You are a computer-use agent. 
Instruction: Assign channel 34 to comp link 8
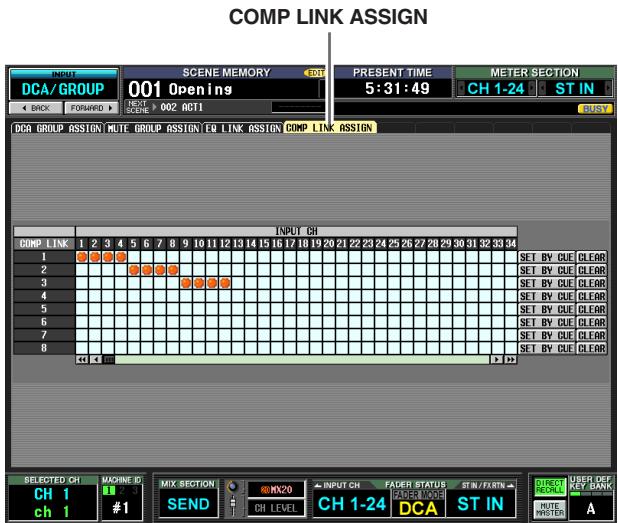511,348
